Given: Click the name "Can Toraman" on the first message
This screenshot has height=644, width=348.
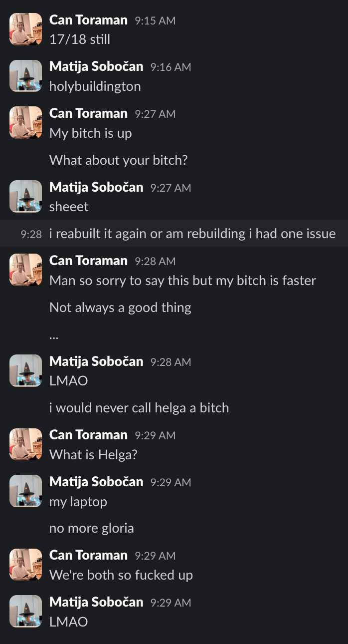Looking at the screenshot, I should tap(88, 20).
